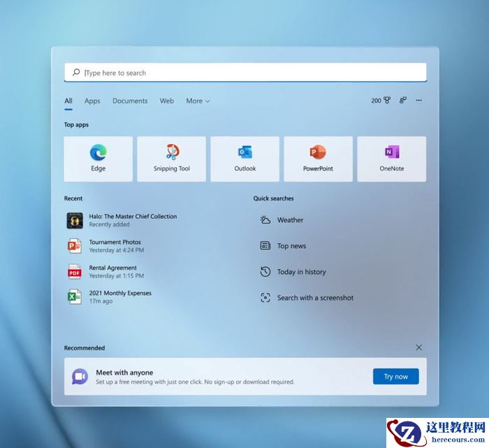Click the Halo game thumbnail icon

(x=75, y=220)
